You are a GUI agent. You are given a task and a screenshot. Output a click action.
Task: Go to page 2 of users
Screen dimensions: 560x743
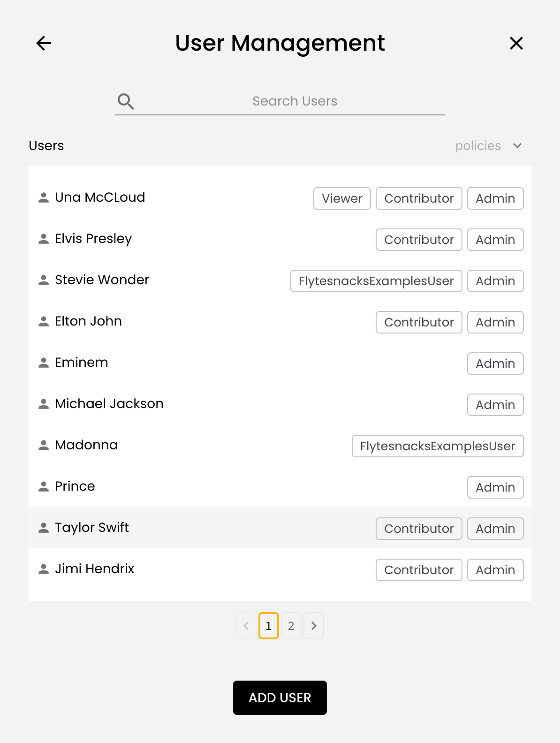pos(291,626)
